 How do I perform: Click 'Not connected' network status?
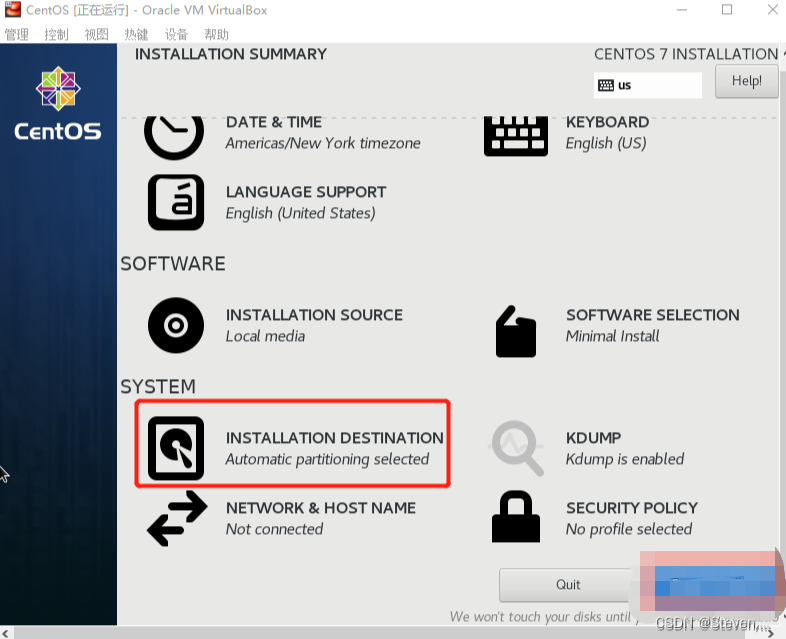(x=274, y=529)
